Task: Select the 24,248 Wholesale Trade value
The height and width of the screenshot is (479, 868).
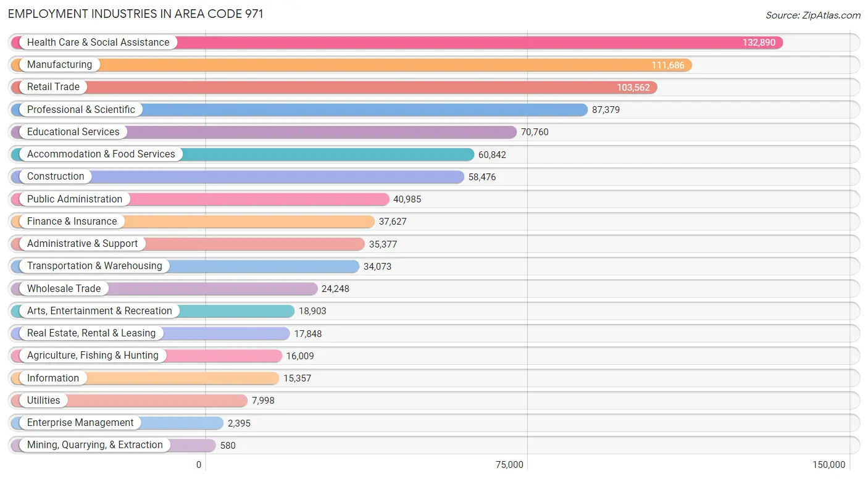Action: point(335,289)
